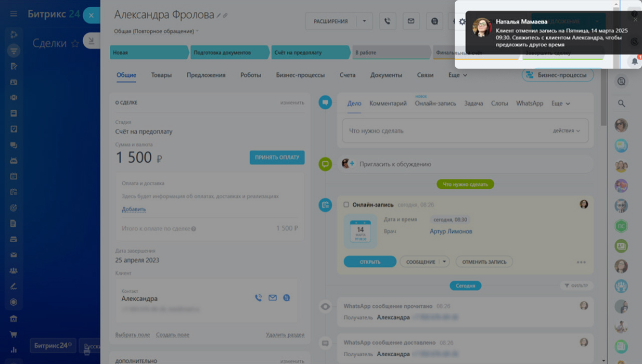Dismiss the Наталья Мамаева notification

(x=635, y=20)
